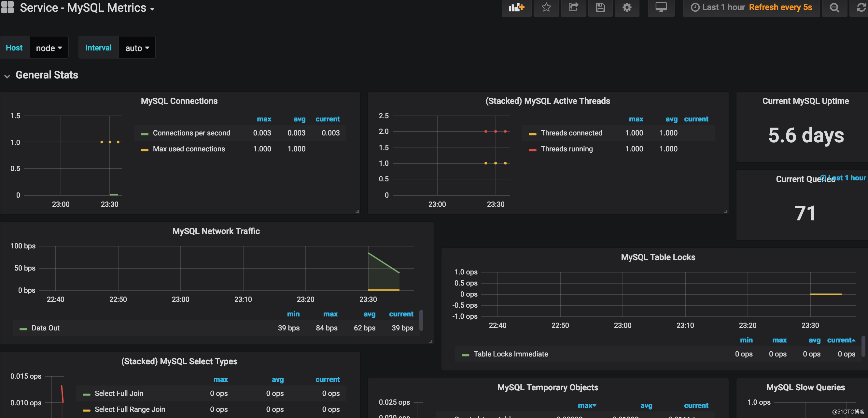Click the Add panel icon
868x418 pixels.
(x=516, y=7)
